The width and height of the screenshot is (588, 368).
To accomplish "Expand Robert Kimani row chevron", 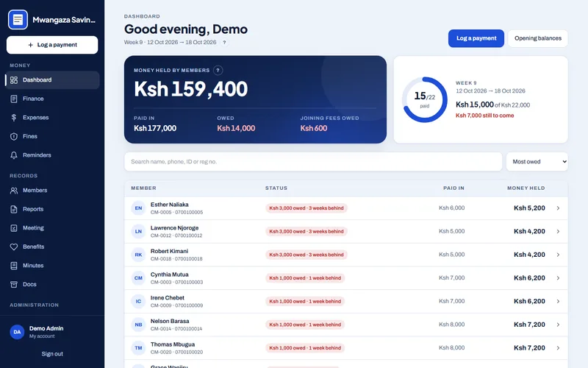I will (x=558, y=255).
